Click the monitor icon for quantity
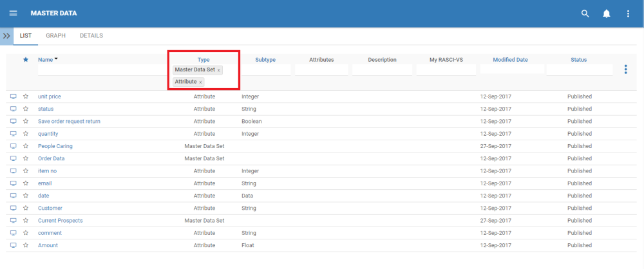The image size is (644, 269). pos(14,133)
